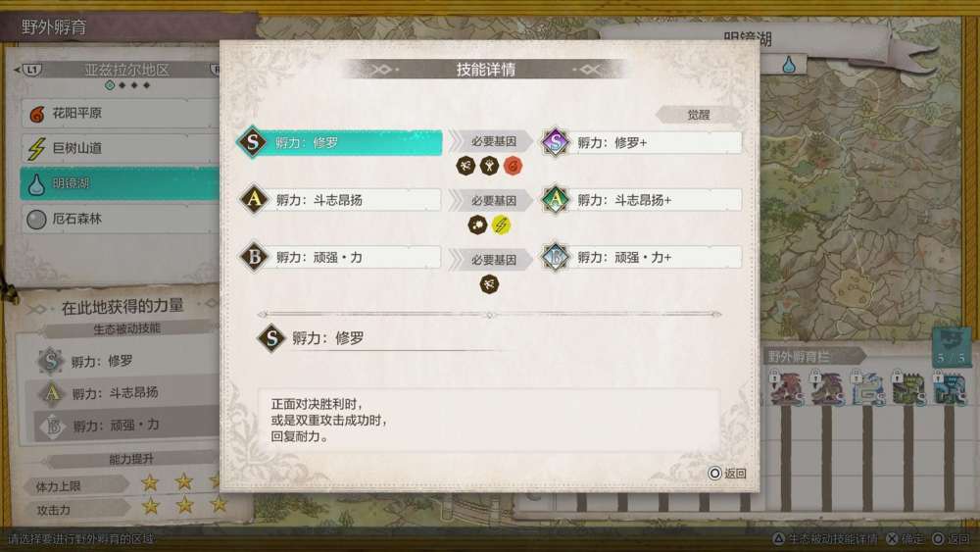Click 生态被动技能详情 triangle prompt

click(824, 538)
